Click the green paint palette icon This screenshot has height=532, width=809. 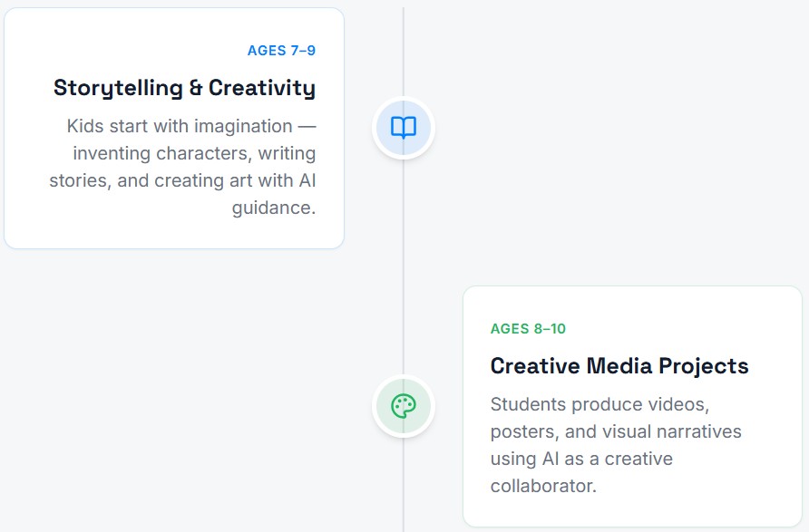click(x=404, y=406)
